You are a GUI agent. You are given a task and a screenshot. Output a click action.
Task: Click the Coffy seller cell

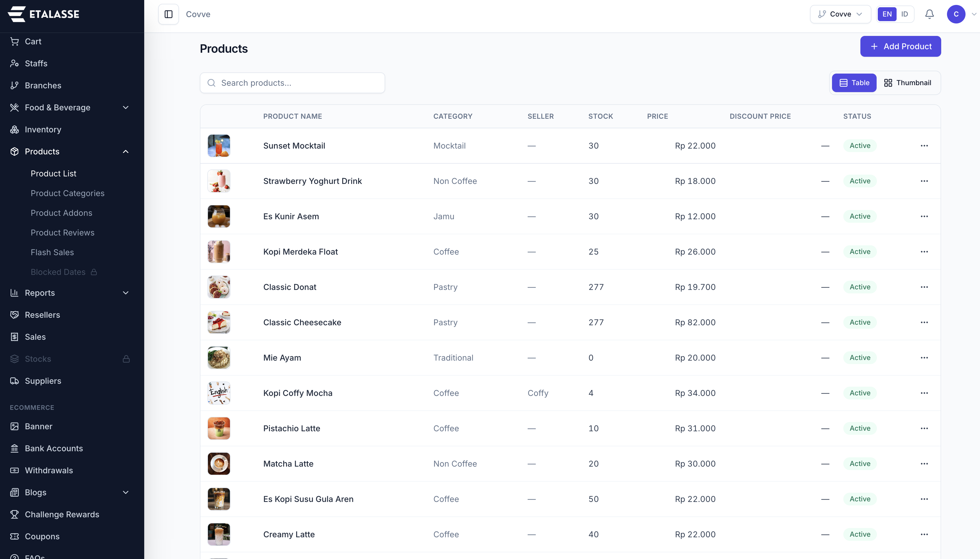[538, 393]
